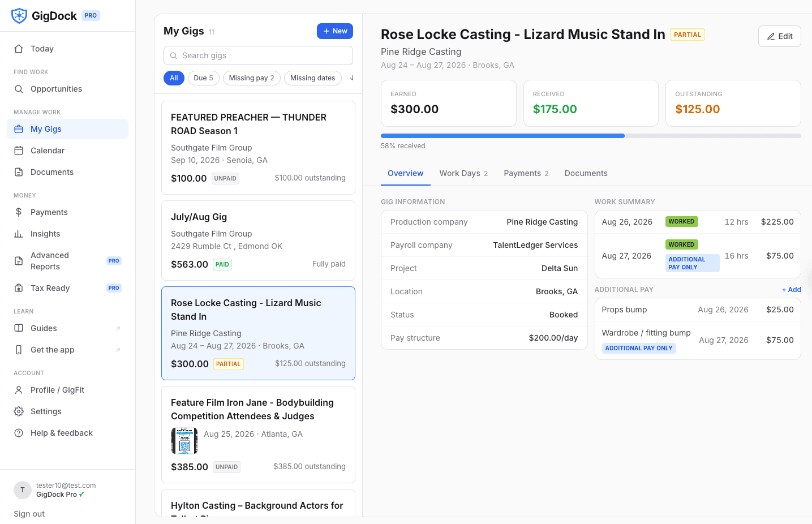Open Calendar via its calendar icon
812x524 pixels.
(19, 151)
